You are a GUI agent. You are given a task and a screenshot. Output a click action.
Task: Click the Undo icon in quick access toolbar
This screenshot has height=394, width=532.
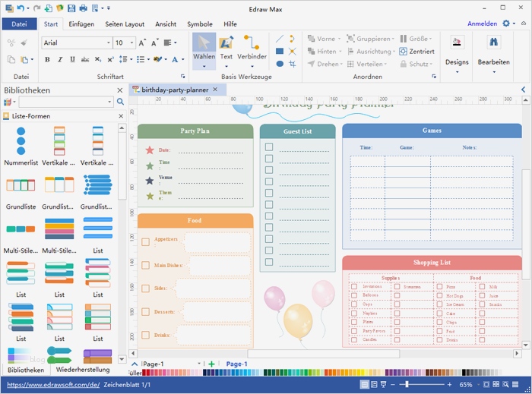(21, 8)
